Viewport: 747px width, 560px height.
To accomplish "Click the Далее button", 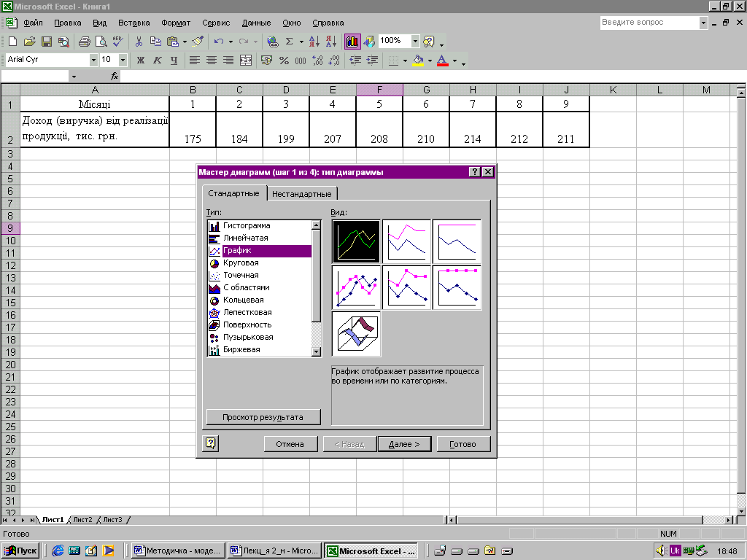I will [404, 444].
